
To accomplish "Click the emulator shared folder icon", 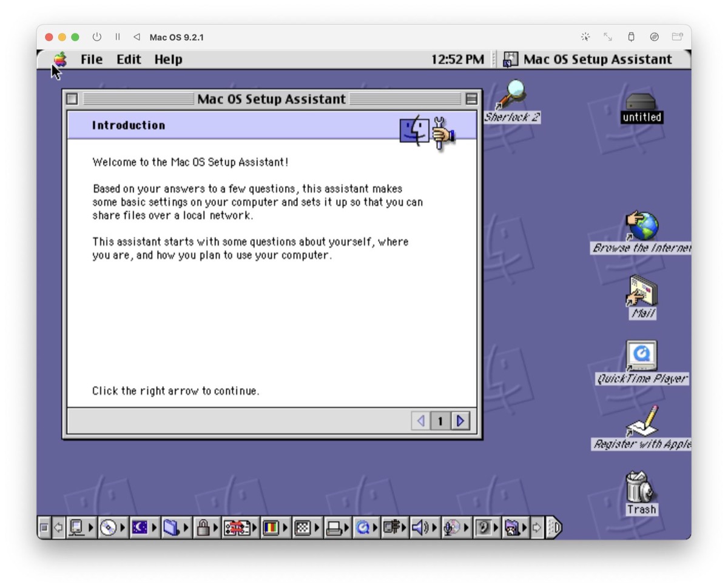I will 677,37.
